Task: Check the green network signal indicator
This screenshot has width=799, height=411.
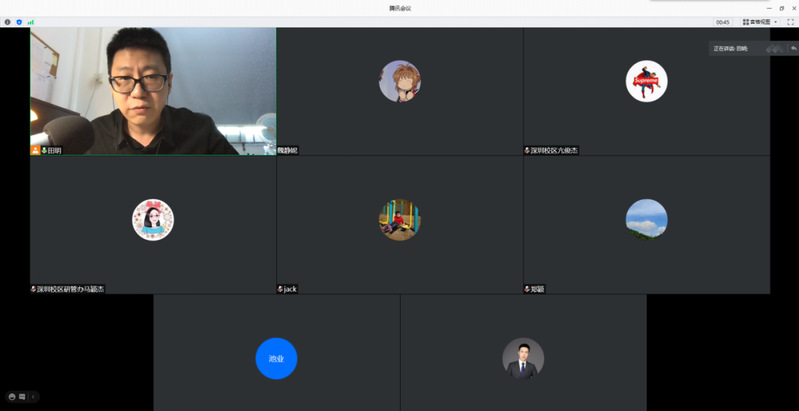Action: 31,22
